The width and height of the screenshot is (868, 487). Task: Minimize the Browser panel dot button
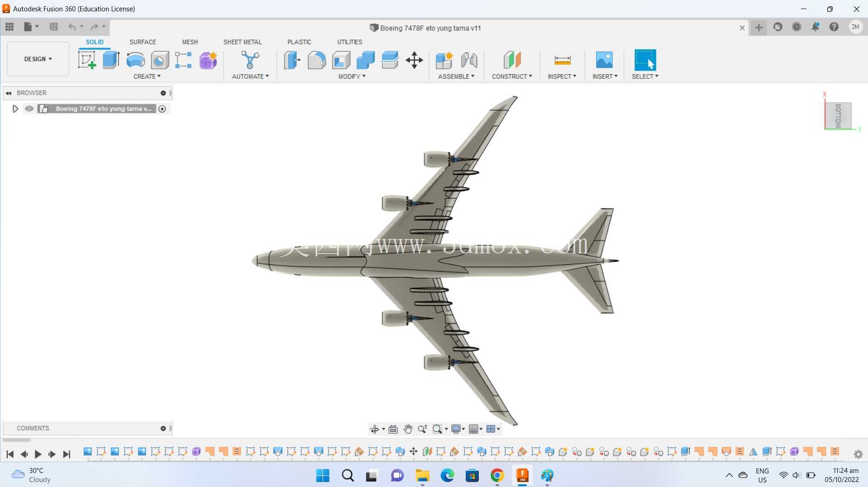163,93
